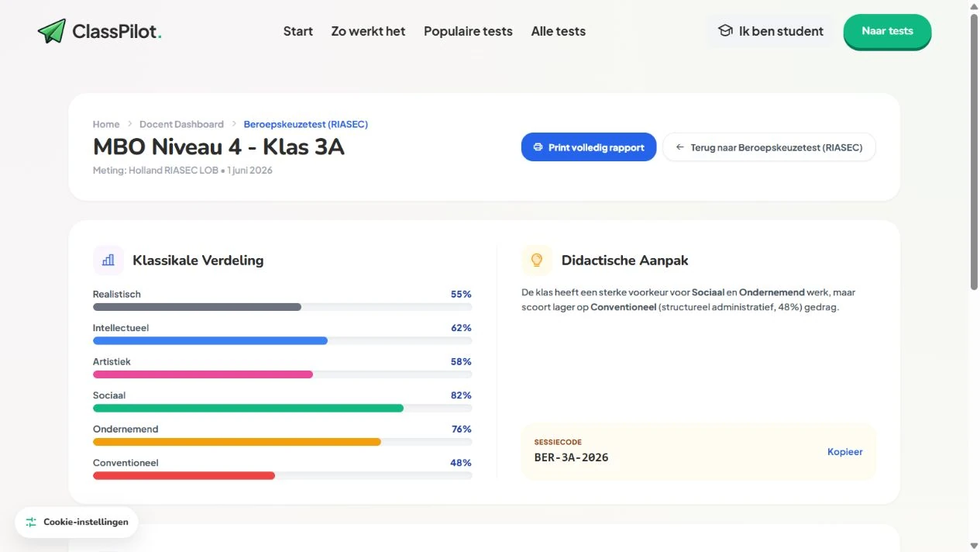The height and width of the screenshot is (552, 980).
Task: Click the Meting: Holland RIASEC LOB line
Action: tap(183, 170)
